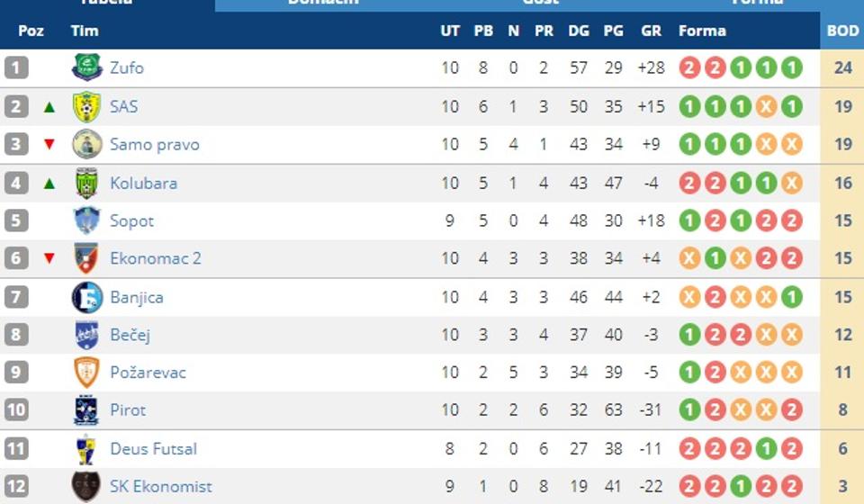Sort by the BOD column header

pos(842,31)
